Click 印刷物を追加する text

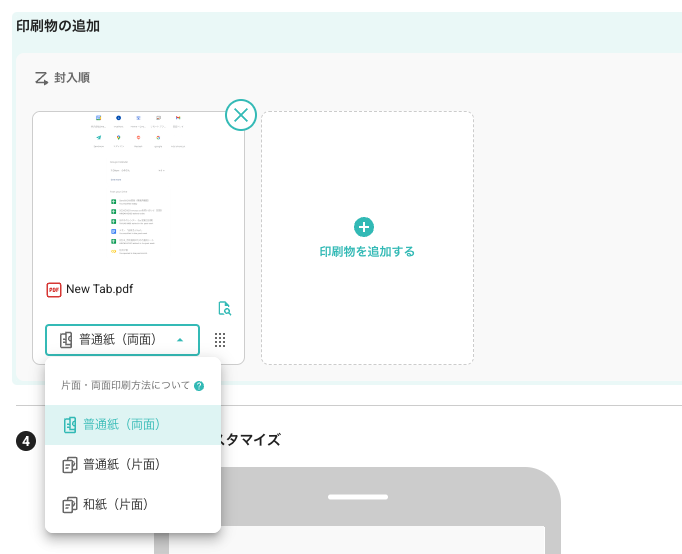click(367, 252)
